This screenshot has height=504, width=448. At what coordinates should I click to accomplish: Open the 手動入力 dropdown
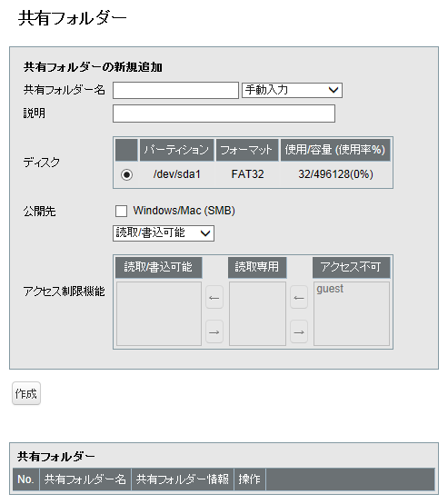(292, 90)
